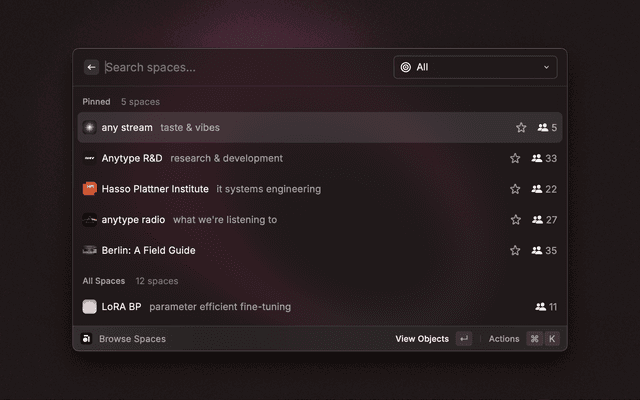Click the anytype radio space icon

(90, 220)
